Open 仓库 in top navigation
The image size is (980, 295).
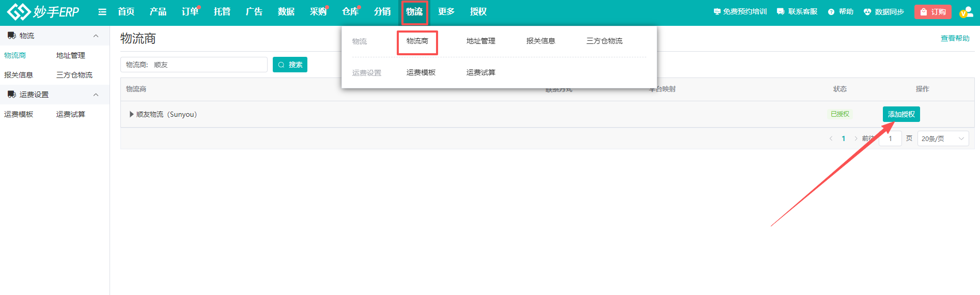(350, 11)
